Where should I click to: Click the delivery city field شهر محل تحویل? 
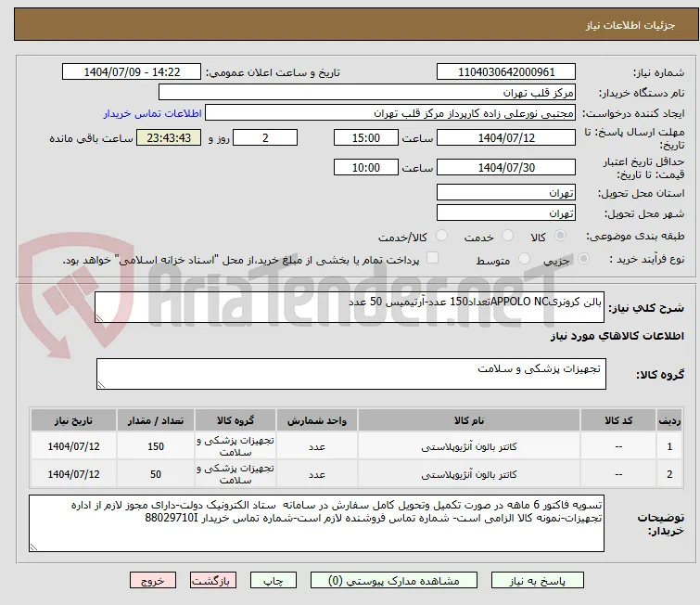(x=506, y=213)
